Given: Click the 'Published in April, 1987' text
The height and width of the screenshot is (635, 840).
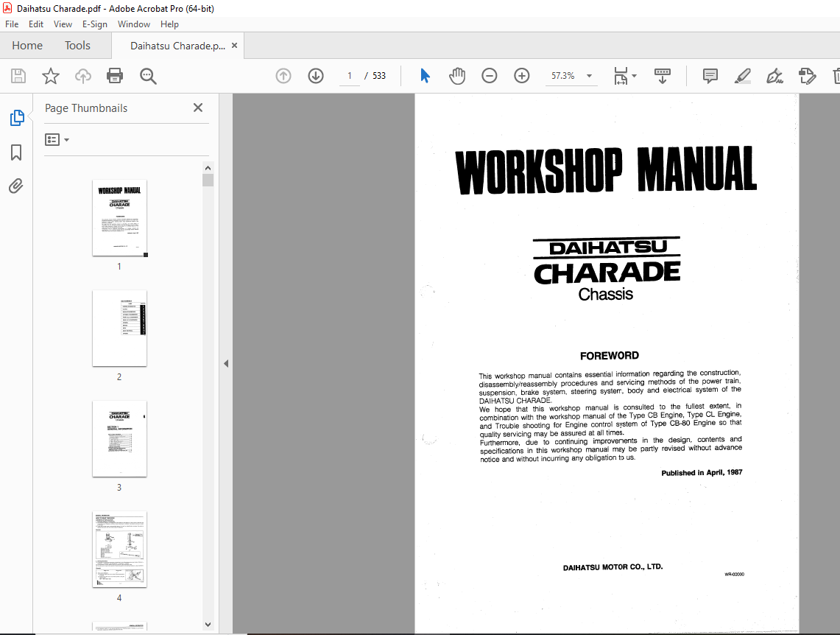Looking at the screenshot, I should 702,473.
